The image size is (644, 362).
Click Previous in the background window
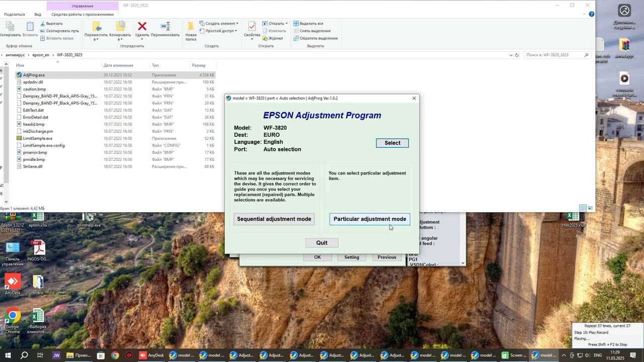coord(387,257)
